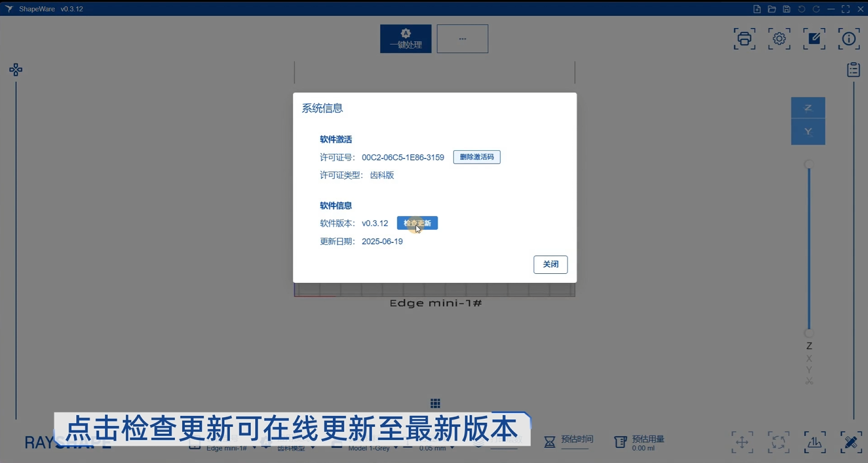Image resolution: width=868 pixels, height=463 pixels.
Task: Click the open folder icon in title bar
Action: coord(772,9)
